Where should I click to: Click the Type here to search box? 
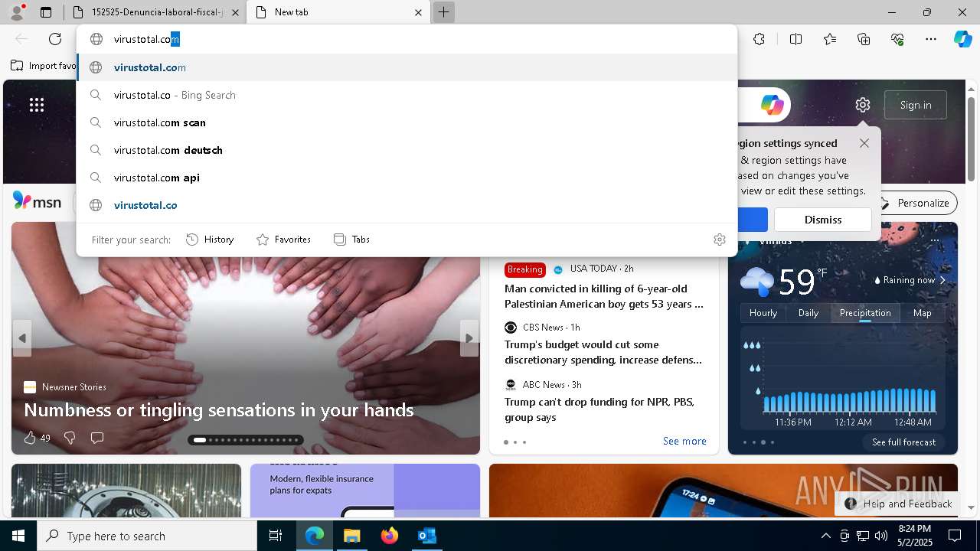click(147, 536)
